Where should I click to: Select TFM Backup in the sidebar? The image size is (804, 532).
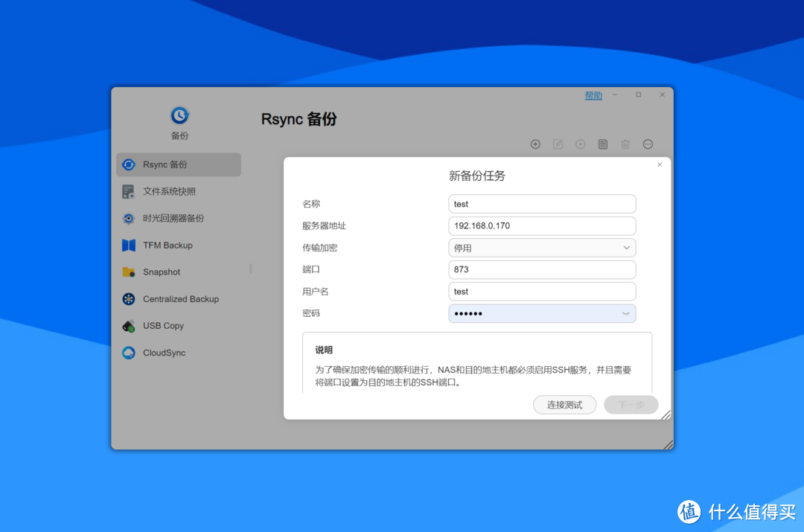click(167, 246)
